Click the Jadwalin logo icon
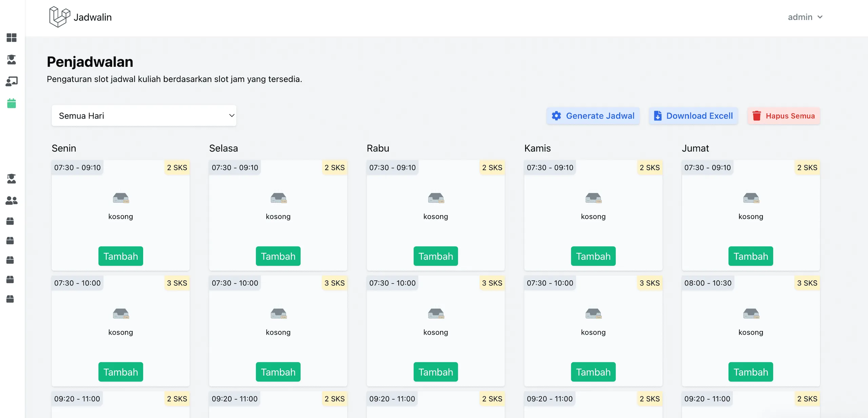This screenshot has width=868, height=418. [x=60, y=17]
